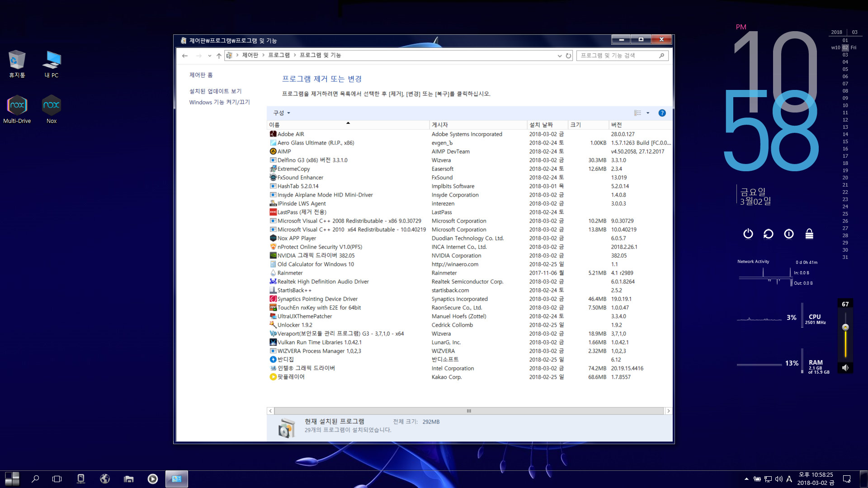
Task: Launch the Multi-Drive Nox icon
Action: point(17,109)
